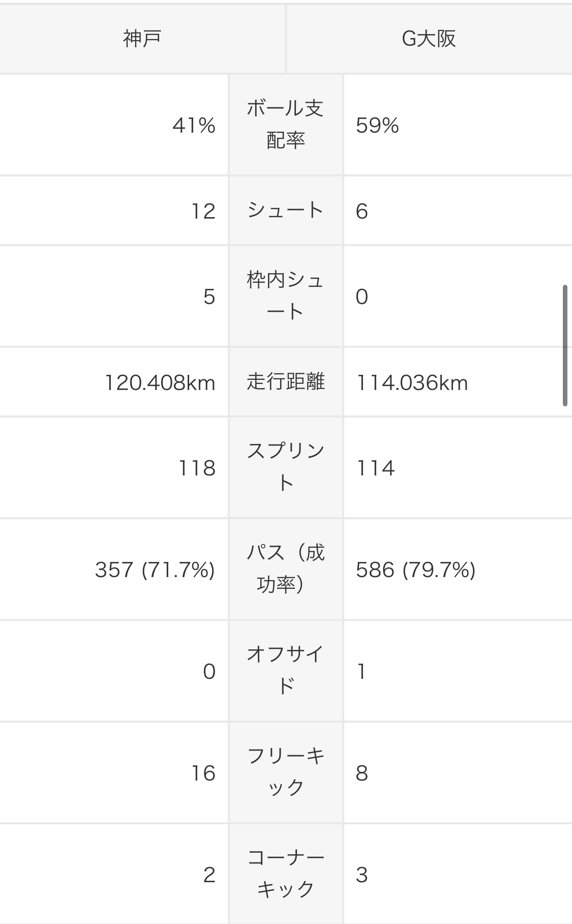Select the 神戸 team header
Screen dimensions: 572x924
142,39
